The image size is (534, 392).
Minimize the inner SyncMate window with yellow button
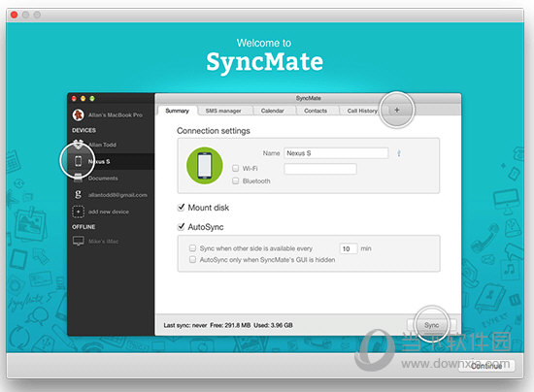[x=83, y=99]
